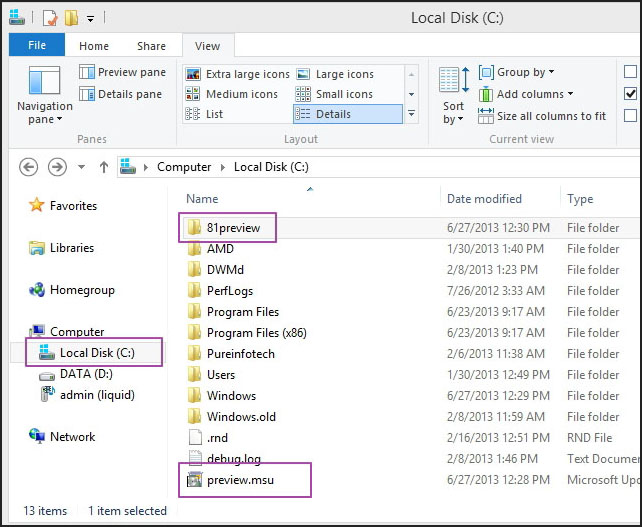Sort by the Name column header
Image resolution: width=642 pixels, height=527 pixels.
point(202,199)
